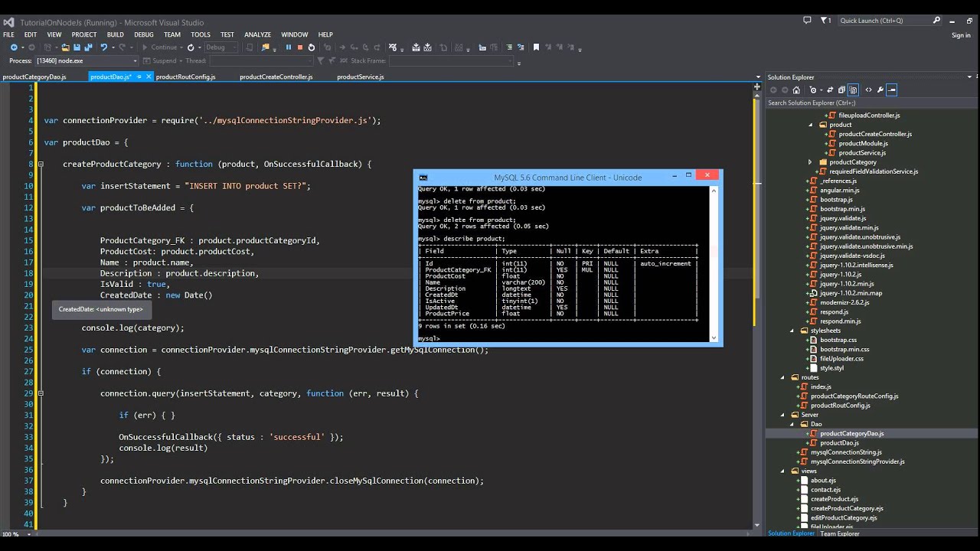Click View Code icon in Solution Explorer

pos(869,90)
